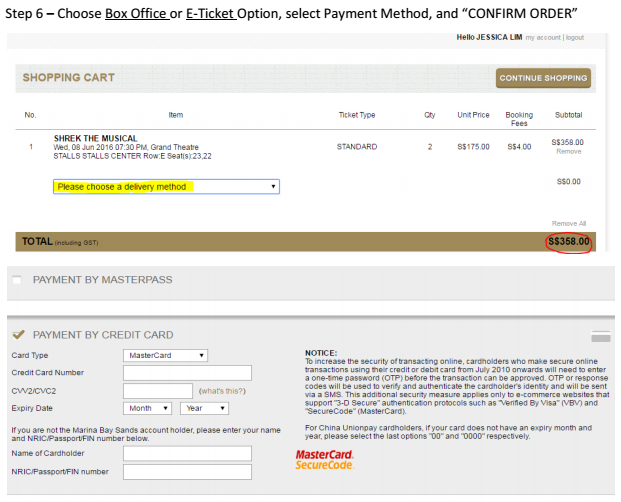This screenshot has height=502, width=621.
Task: Click the Subtotal column header
Action: (x=568, y=115)
